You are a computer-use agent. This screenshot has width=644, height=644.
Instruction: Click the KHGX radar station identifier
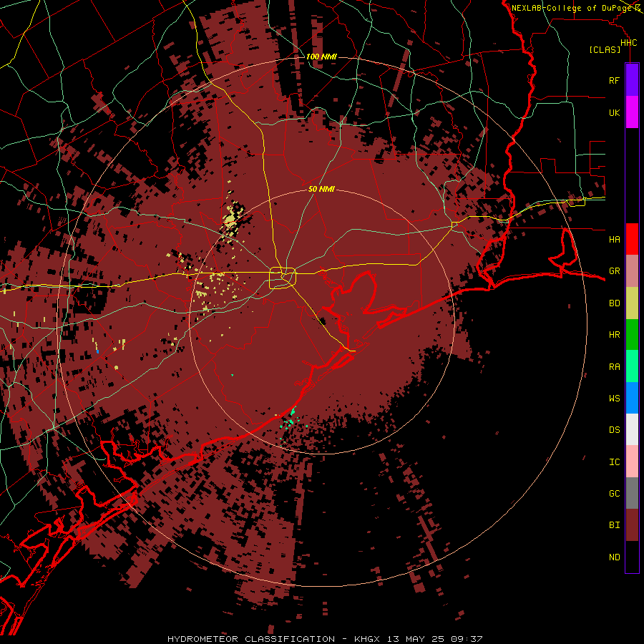pos(367,639)
